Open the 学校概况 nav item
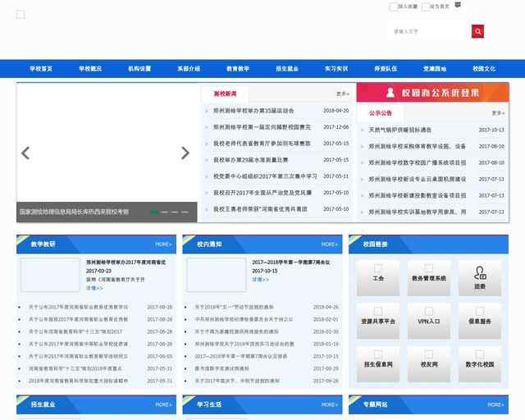Image resolution: width=525 pixels, height=420 pixels. (x=90, y=69)
